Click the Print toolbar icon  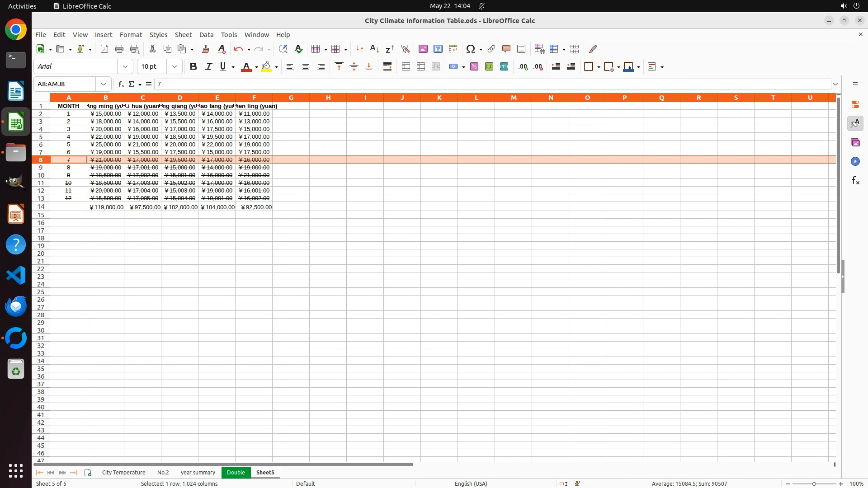point(119,49)
